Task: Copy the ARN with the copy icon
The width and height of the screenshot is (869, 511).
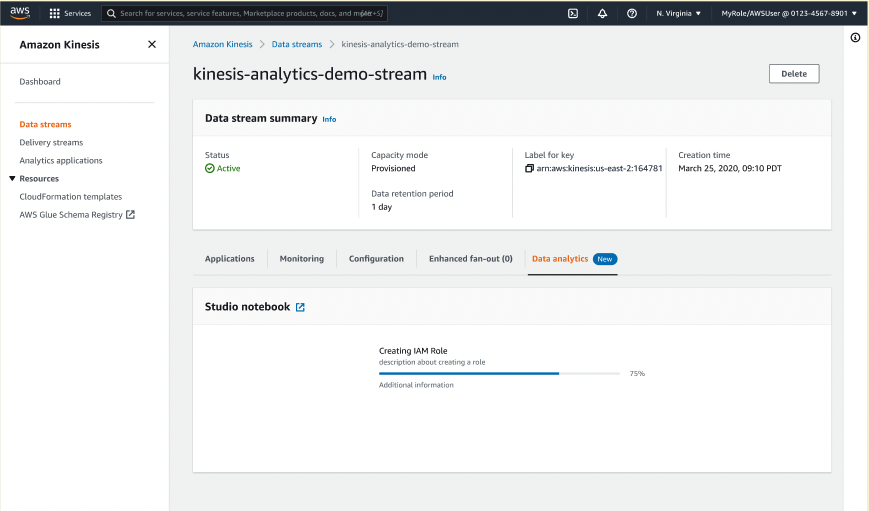Action: pos(529,168)
